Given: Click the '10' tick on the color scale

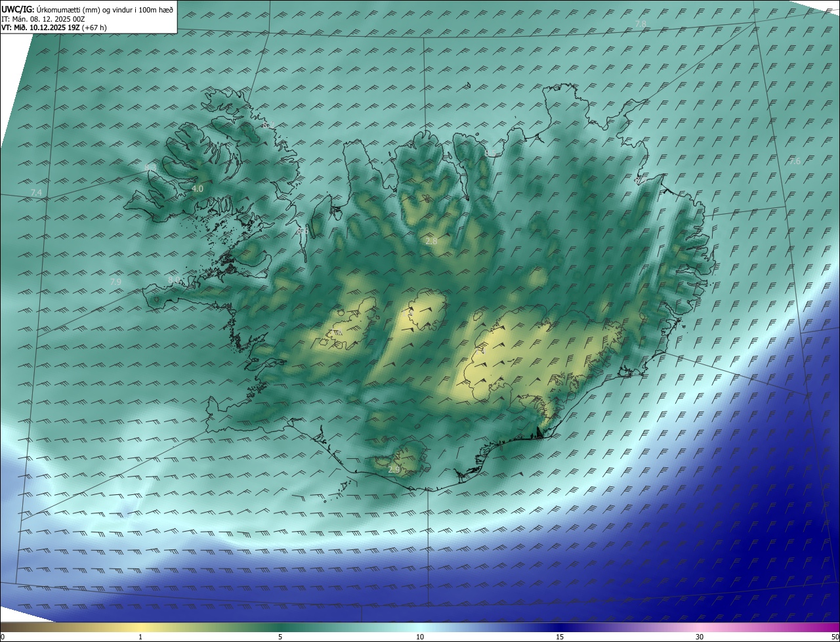Looking at the screenshot, I should tap(420, 637).
